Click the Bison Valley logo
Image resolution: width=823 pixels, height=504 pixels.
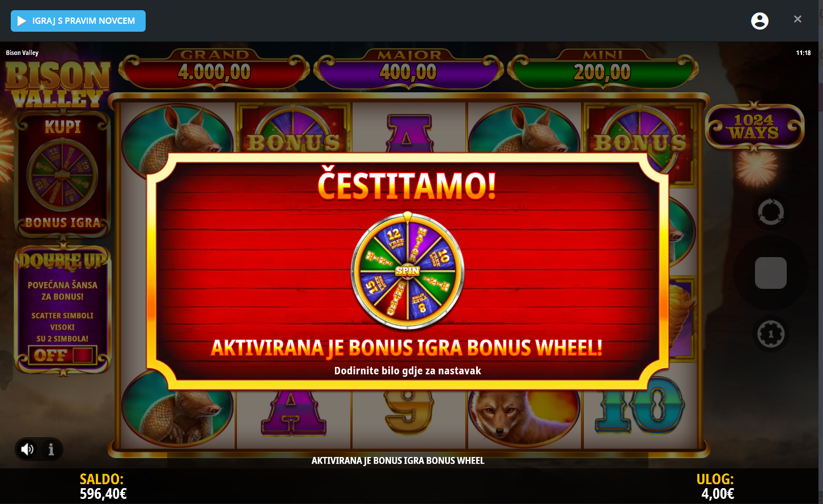(58, 83)
